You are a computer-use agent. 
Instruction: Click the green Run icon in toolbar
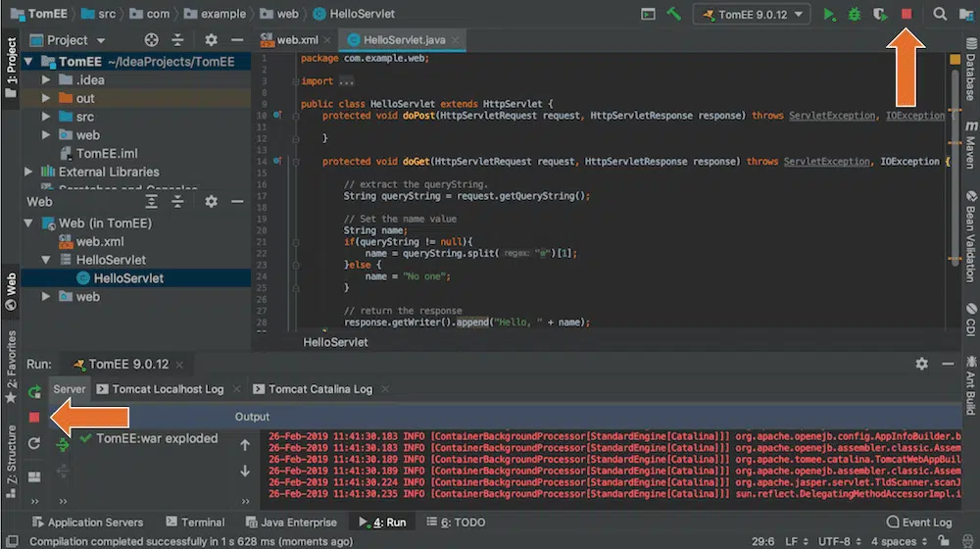(829, 15)
